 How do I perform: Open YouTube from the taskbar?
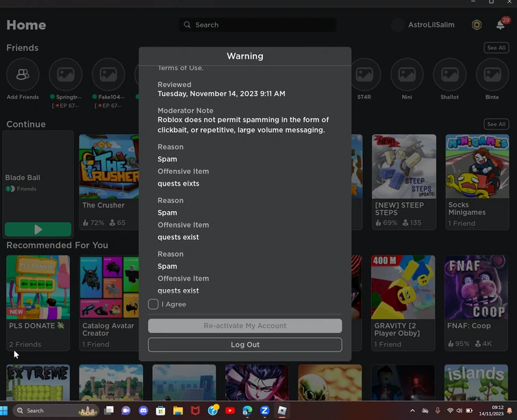click(x=230, y=410)
